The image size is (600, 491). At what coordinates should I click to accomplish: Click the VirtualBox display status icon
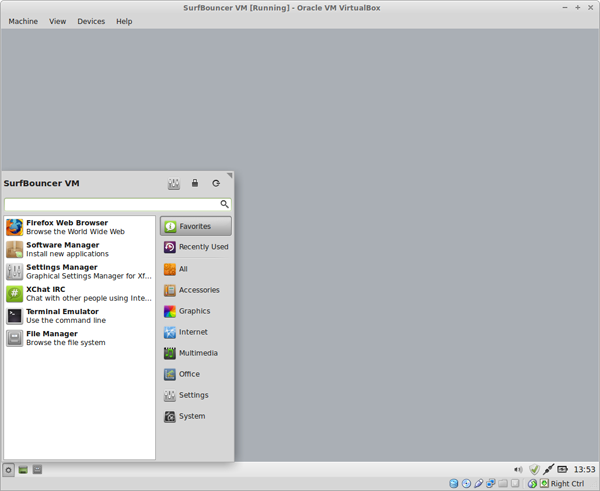[x=515, y=484]
